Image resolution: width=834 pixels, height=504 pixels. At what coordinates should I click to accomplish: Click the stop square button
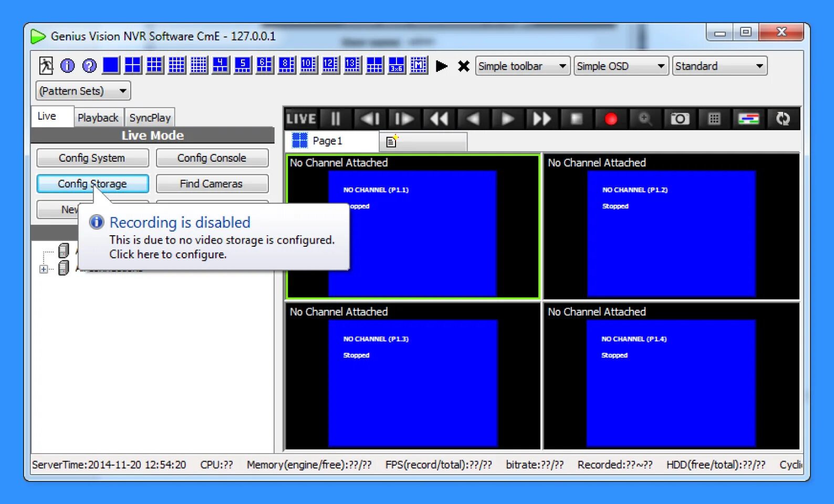(576, 119)
